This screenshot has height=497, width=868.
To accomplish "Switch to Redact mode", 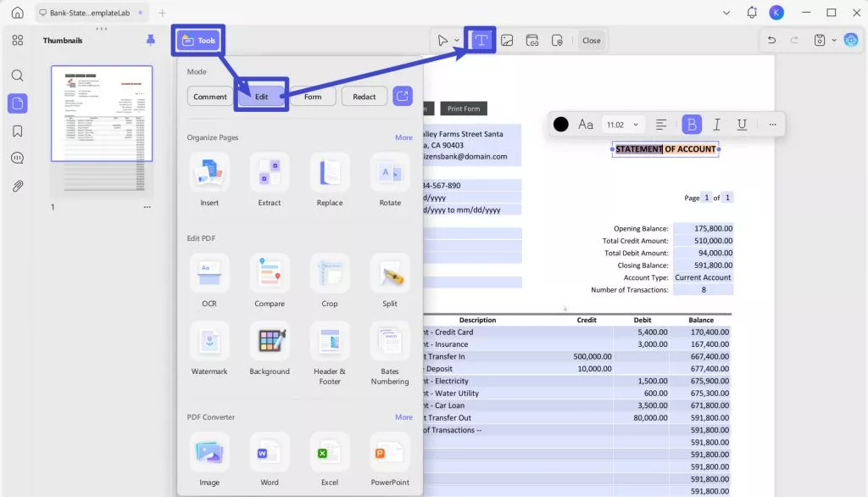I will [x=364, y=97].
